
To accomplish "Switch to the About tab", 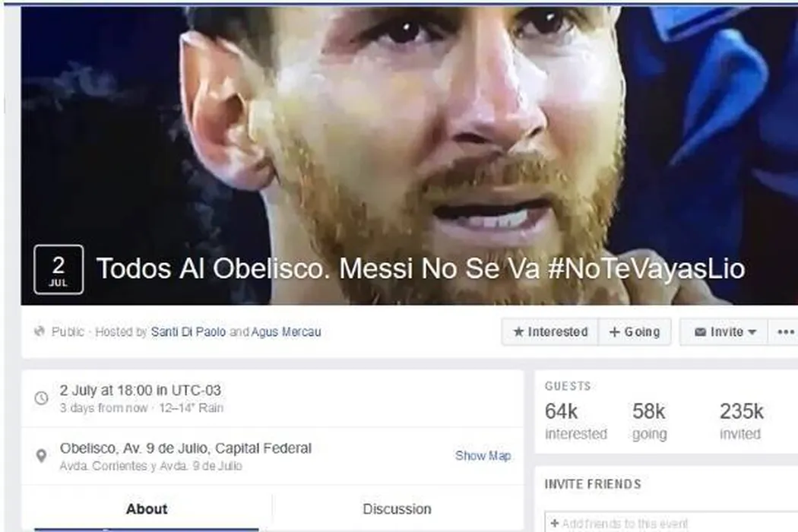I will point(147,508).
